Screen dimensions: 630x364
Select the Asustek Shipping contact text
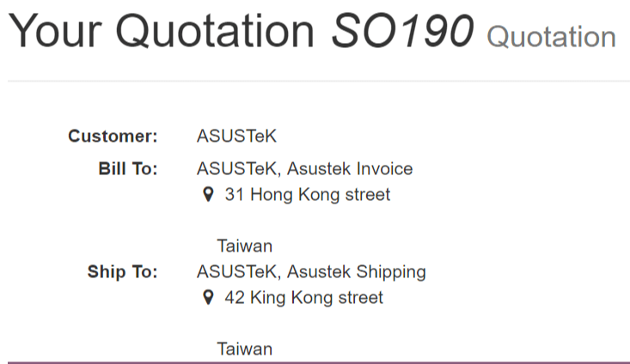point(357,272)
